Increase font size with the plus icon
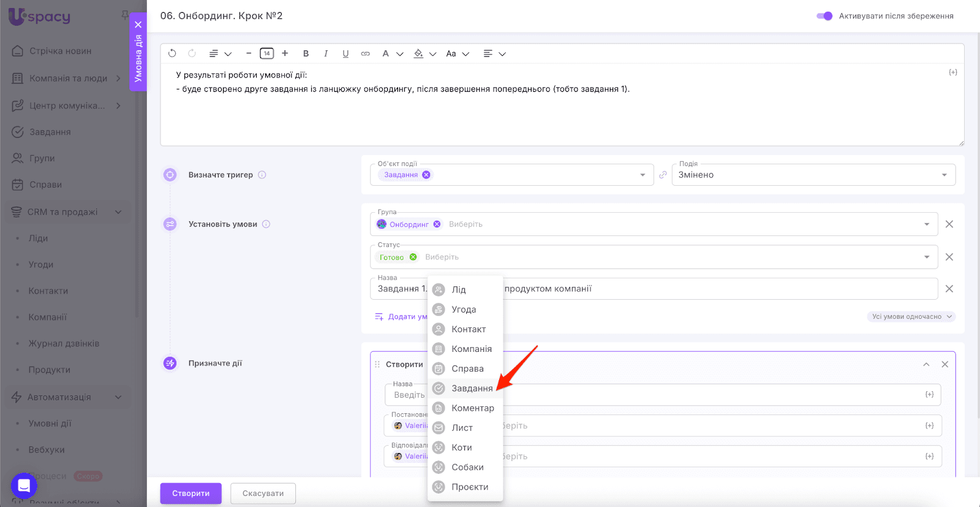 pyautogui.click(x=285, y=53)
